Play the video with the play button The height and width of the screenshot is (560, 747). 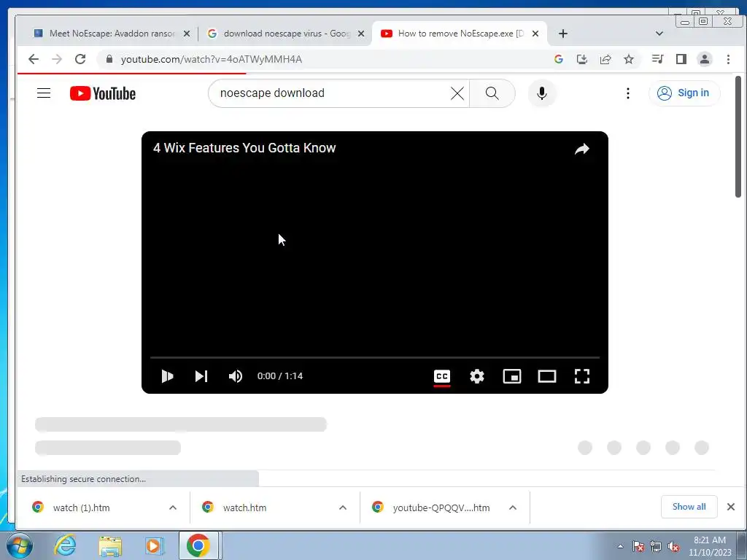point(167,376)
